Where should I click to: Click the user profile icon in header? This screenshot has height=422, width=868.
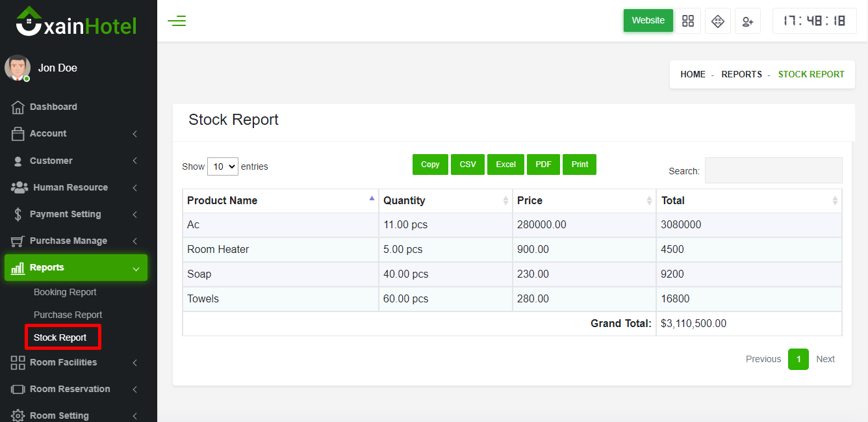tap(748, 21)
